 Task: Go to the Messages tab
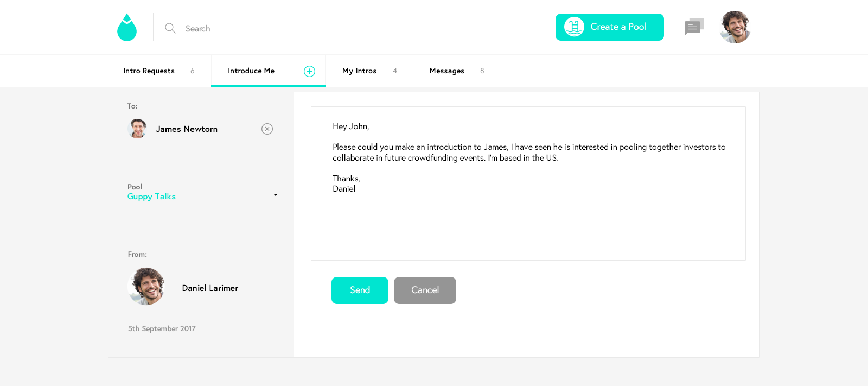tap(457, 71)
